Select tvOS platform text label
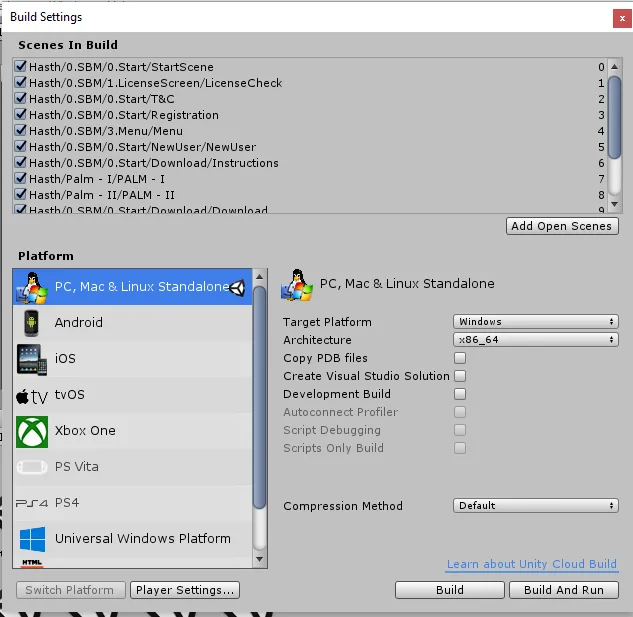This screenshot has width=633, height=617. point(70,395)
